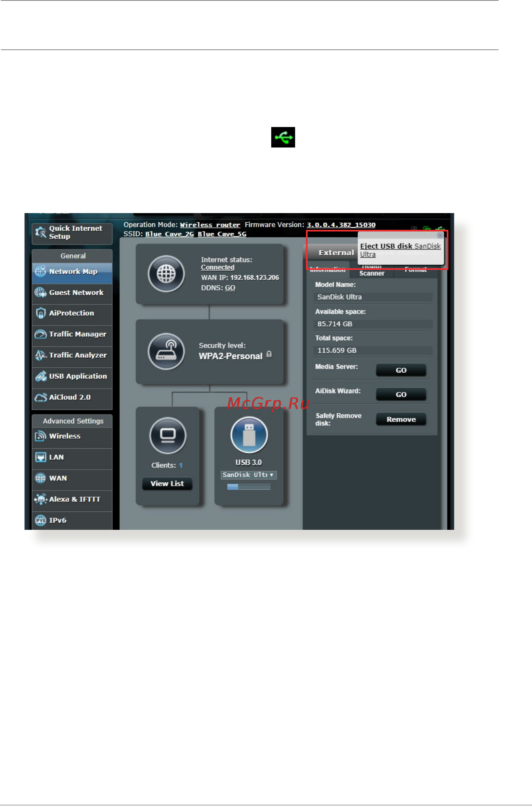The width and height of the screenshot is (532, 806).
Task: Click the Guest Network icon
Action: (41, 292)
